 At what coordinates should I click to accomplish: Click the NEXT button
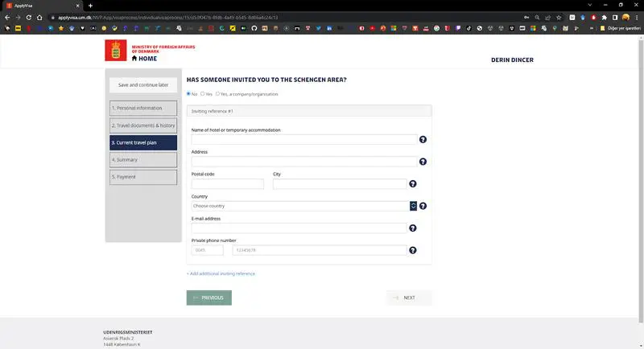(x=409, y=298)
